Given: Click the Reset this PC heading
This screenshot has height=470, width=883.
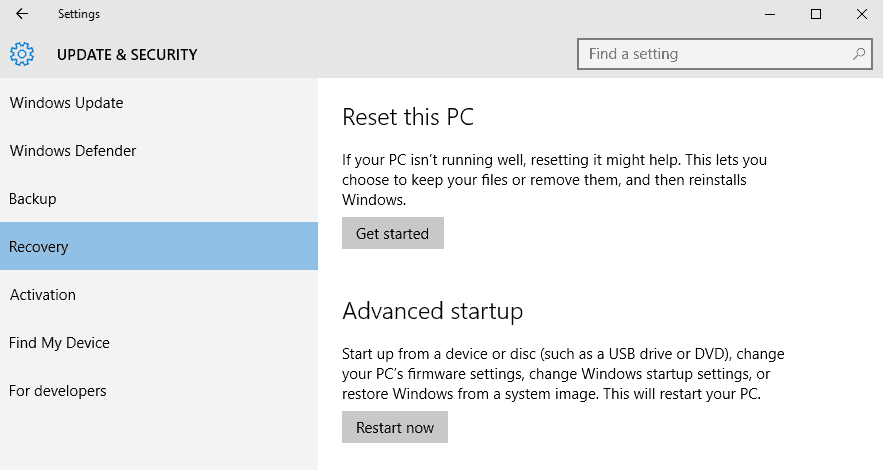Looking at the screenshot, I should pos(408,117).
